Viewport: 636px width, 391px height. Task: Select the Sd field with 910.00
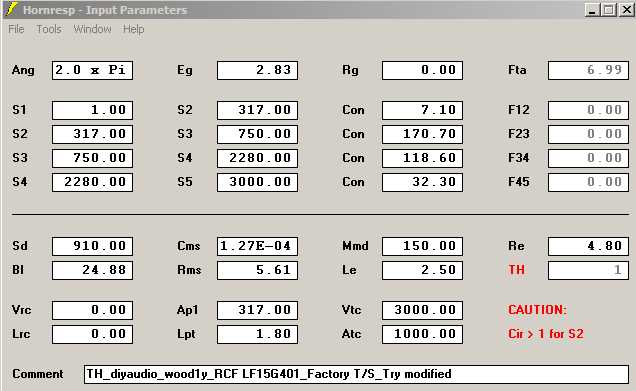click(x=92, y=246)
